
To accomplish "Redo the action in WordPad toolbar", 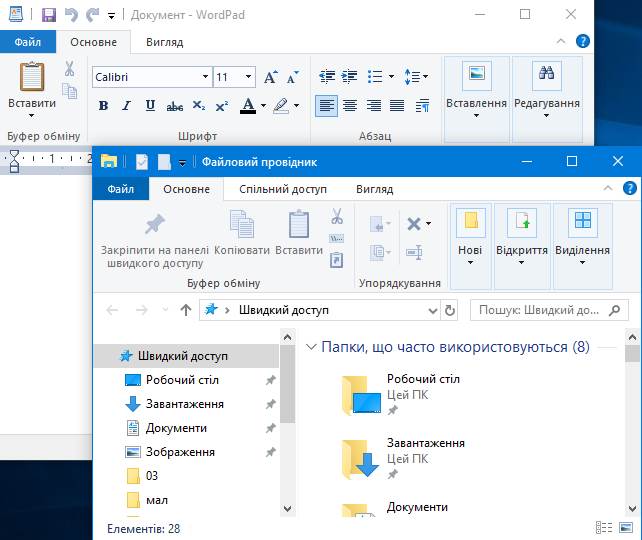I will click(93, 15).
